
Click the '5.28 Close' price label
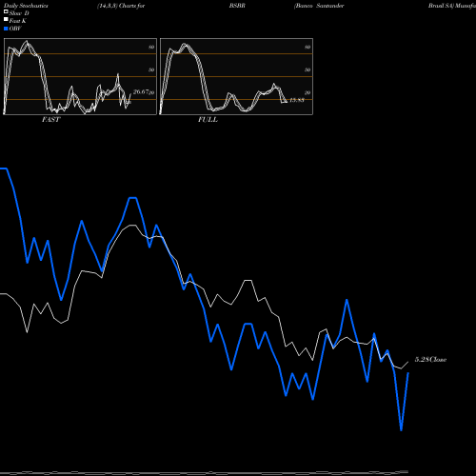pos(430,360)
